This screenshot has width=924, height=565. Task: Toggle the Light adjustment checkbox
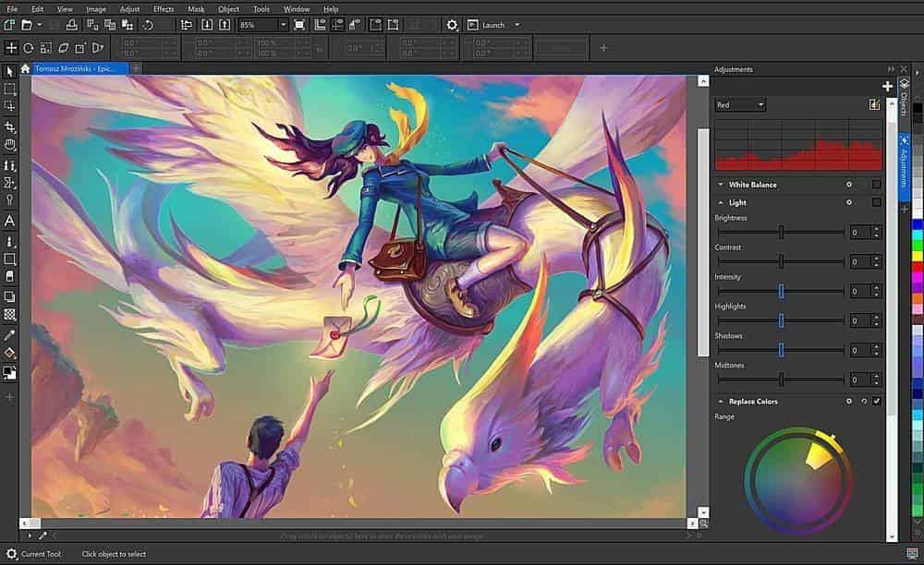876,202
